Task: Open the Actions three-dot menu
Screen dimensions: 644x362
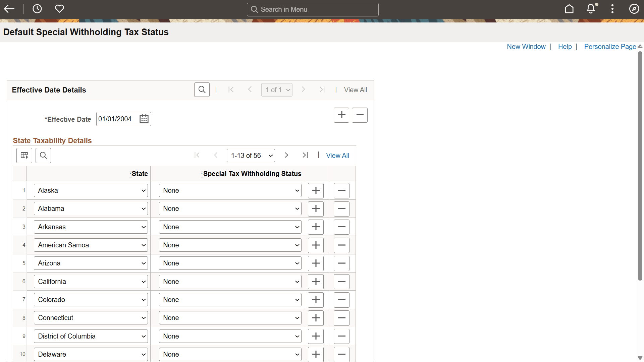Action: click(x=612, y=9)
